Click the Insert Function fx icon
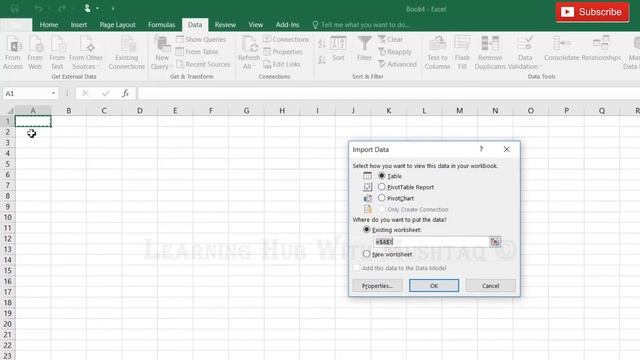This screenshot has width=640, height=360. (x=125, y=93)
